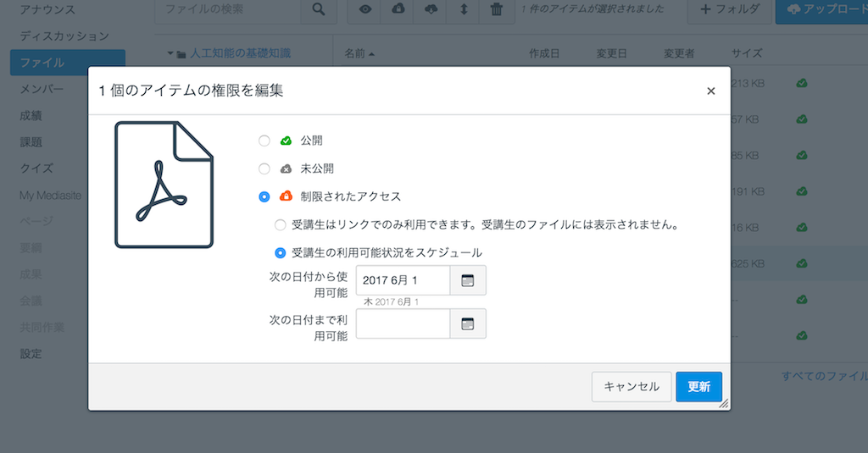Choose the link-only access radio option
The width and height of the screenshot is (868, 453).
coord(280,225)
